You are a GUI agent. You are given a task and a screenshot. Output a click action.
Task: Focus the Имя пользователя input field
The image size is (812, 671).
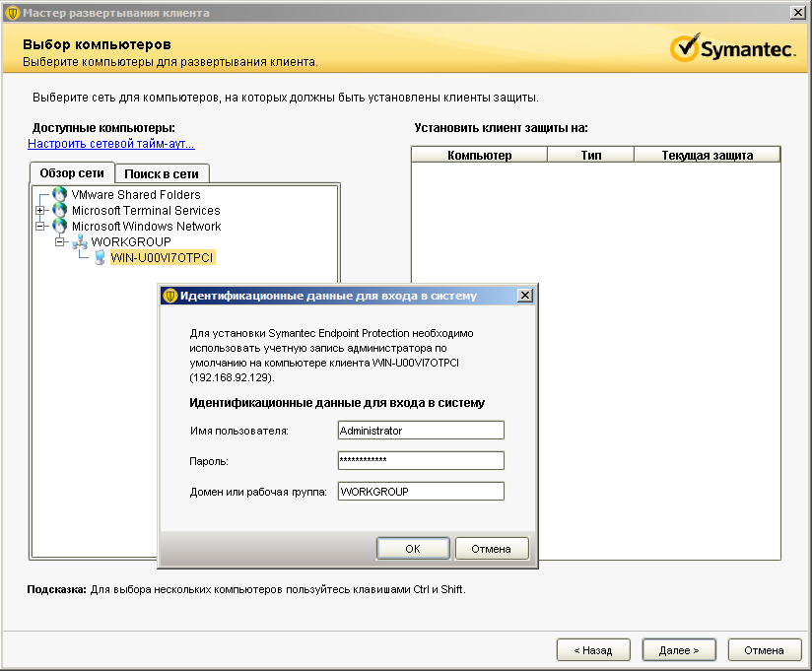click(x=421, y=431)
